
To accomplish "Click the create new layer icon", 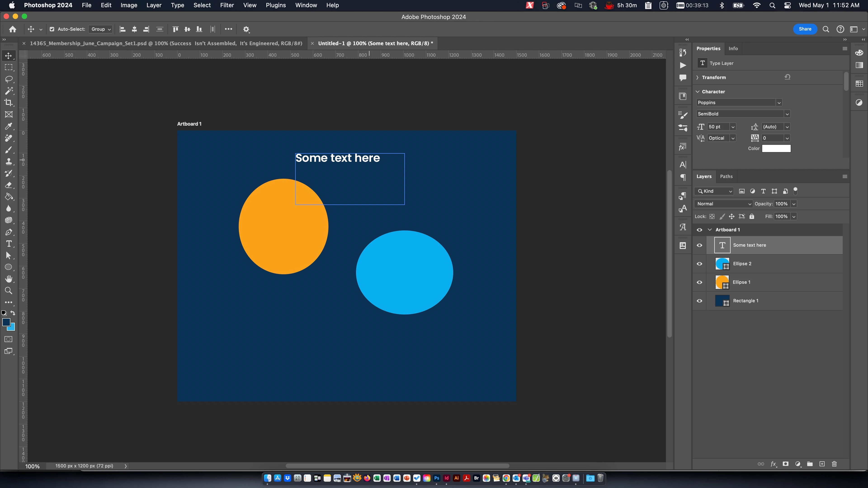I will point(822,464).
